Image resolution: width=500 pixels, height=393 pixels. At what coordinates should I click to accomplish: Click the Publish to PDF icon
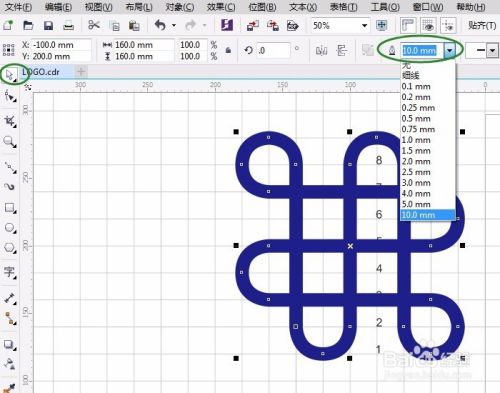(x=292, y=25)
